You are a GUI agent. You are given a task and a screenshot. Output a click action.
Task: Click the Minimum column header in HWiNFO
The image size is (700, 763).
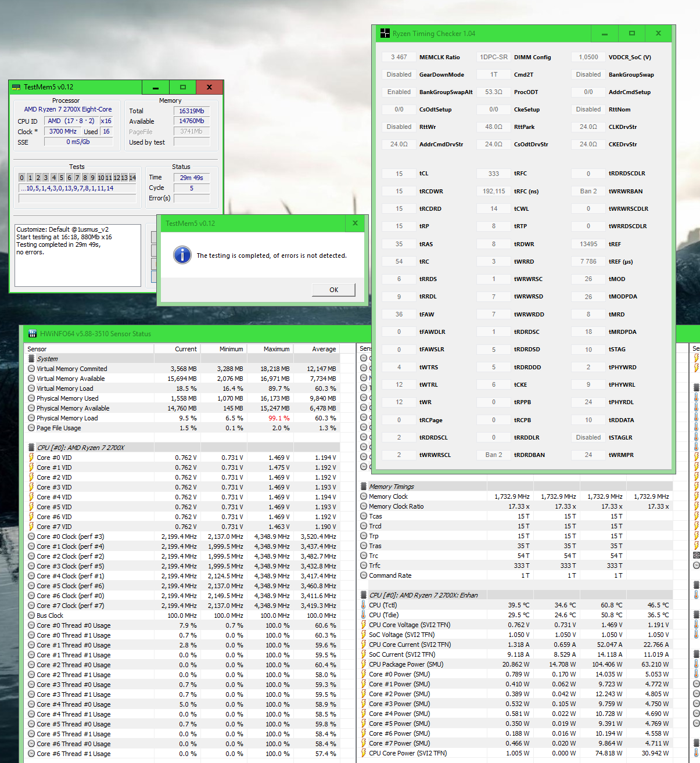click(x=224, y=349)
